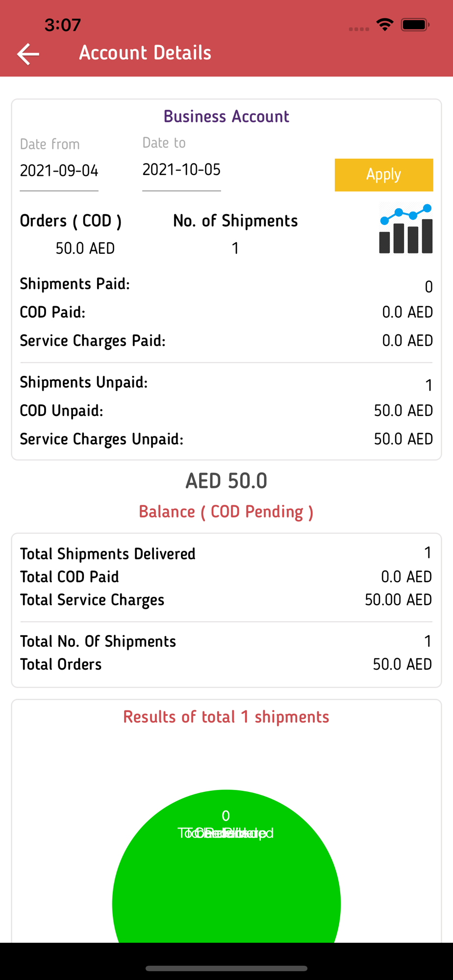Tap the AED 50.0 balance amount
Image resolution: width=453 pixels, height=980 pixels.
coord(226,481)
